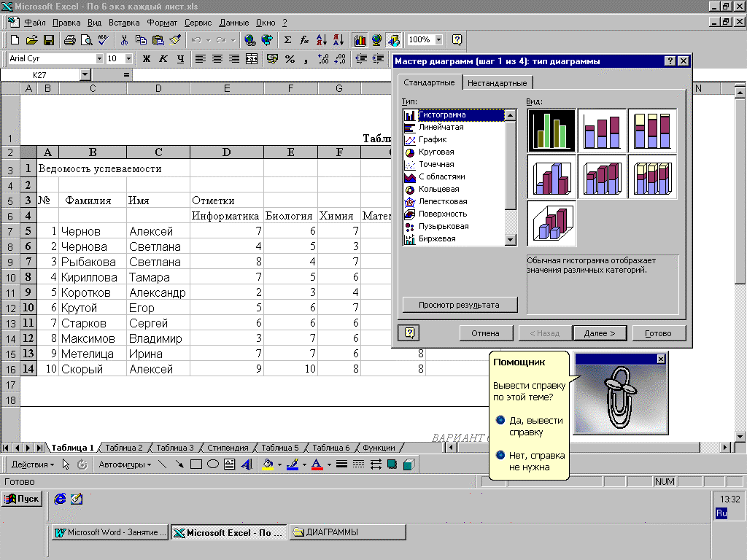Align text left in cell
The image size is (747, 560).
201,58
